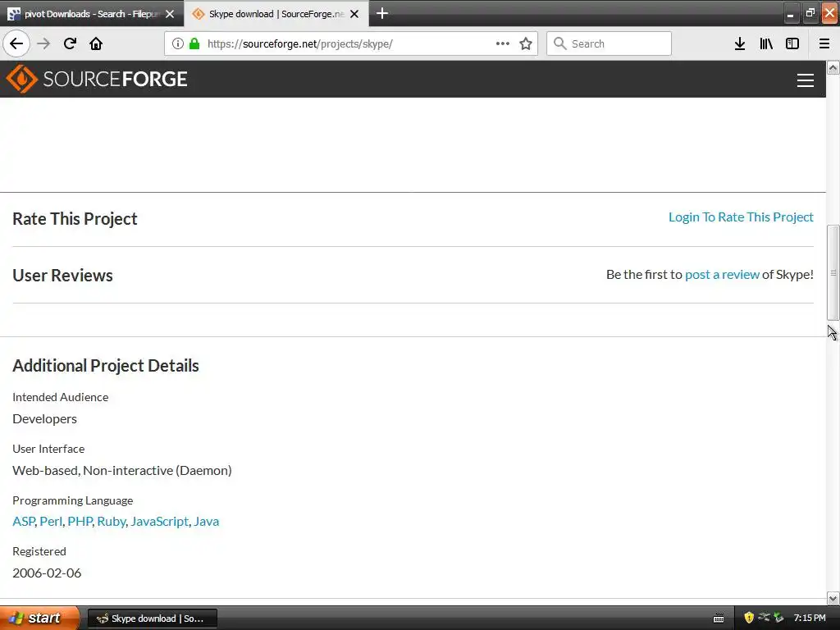Select the Skype download SourceForge tab
The height and width of the screenshot is (630, 840).
click(276, 14)
